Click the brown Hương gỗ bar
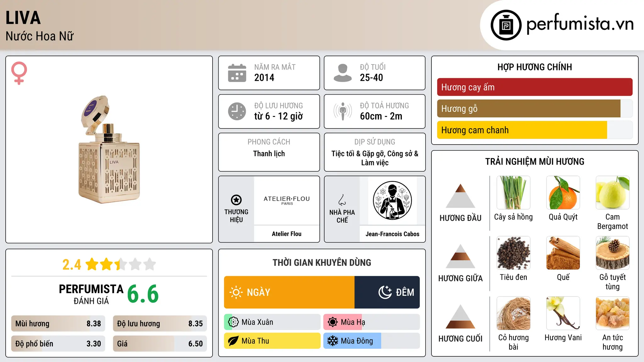The height and width of the screenshot is (362, 644). click(x=535, y=109)
